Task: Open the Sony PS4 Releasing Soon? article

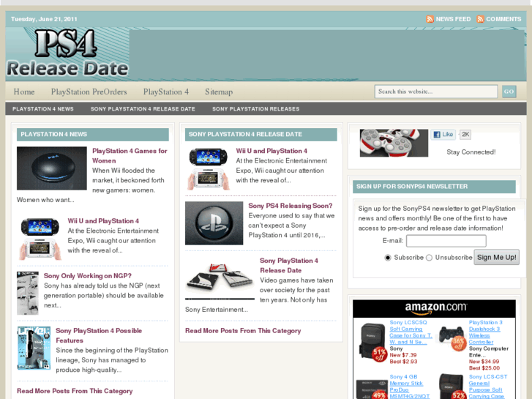Action: 291,206
